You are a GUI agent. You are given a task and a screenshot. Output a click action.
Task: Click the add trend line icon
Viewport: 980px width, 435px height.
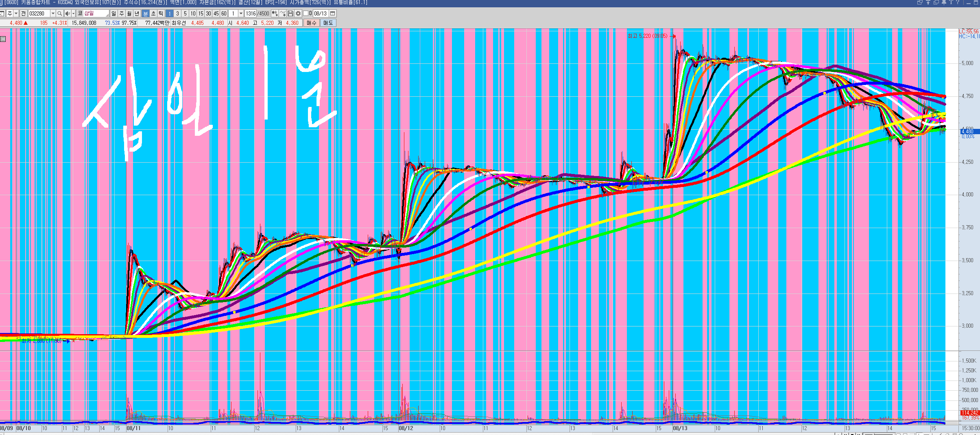[283, 13]
